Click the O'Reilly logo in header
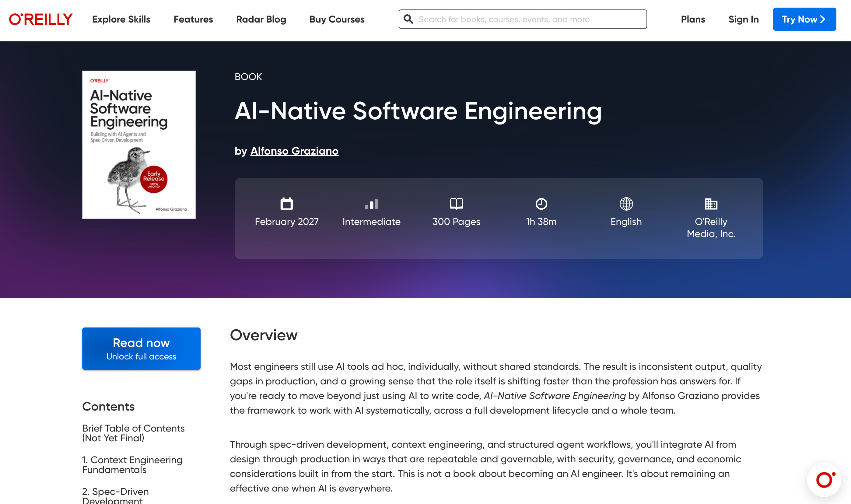The height and width of the screenshot is (504, 851). coord(41,19)
